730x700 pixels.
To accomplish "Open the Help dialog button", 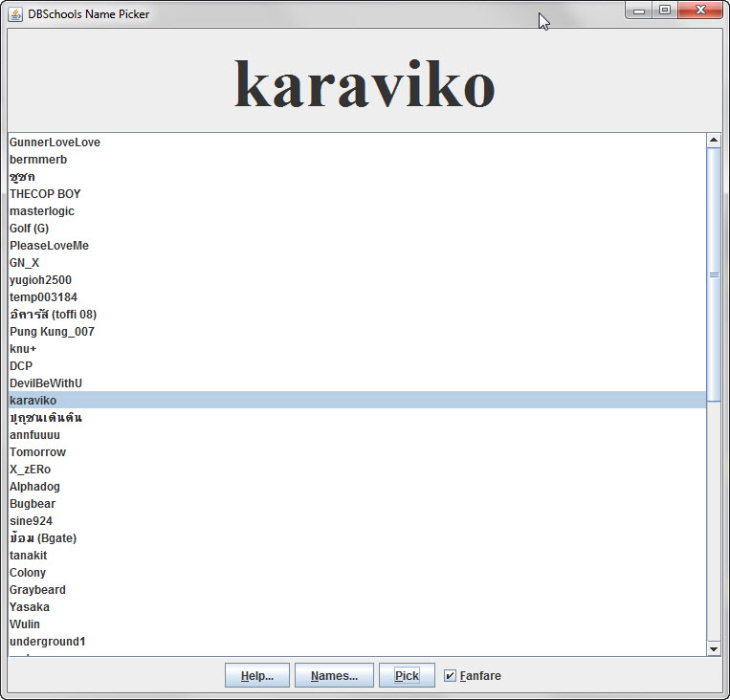I will point(257,675).
